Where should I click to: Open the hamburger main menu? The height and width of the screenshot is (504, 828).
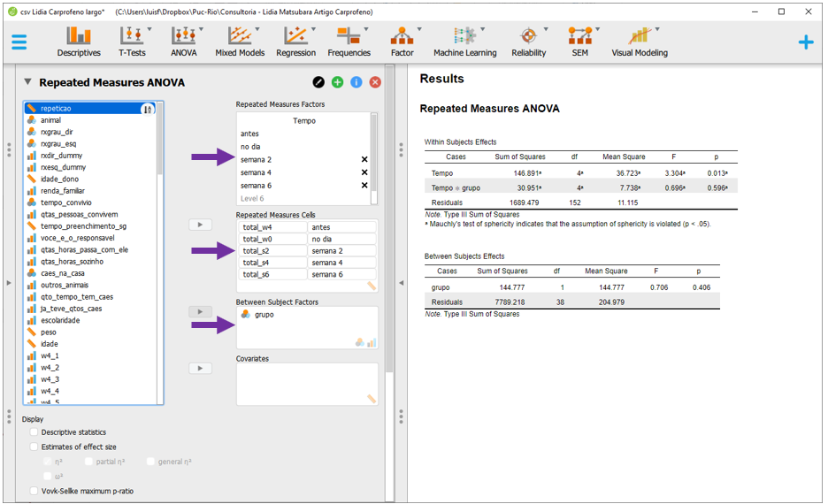click(19, 42)
